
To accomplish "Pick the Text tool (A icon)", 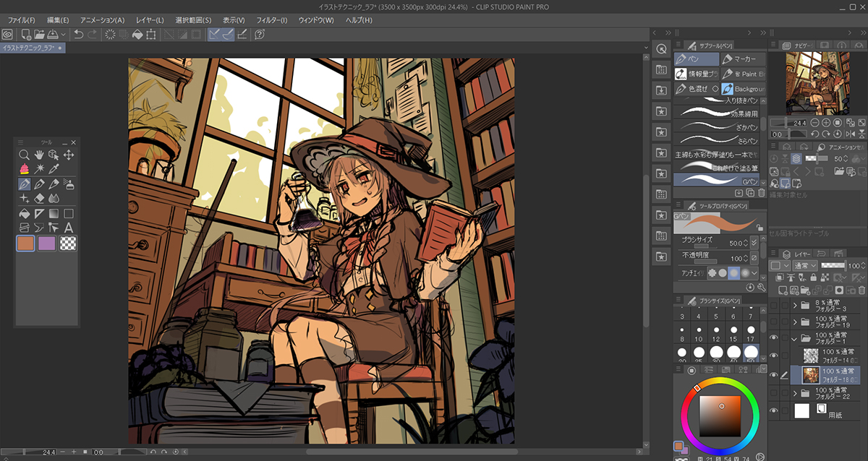I will (x=69, y=228).
